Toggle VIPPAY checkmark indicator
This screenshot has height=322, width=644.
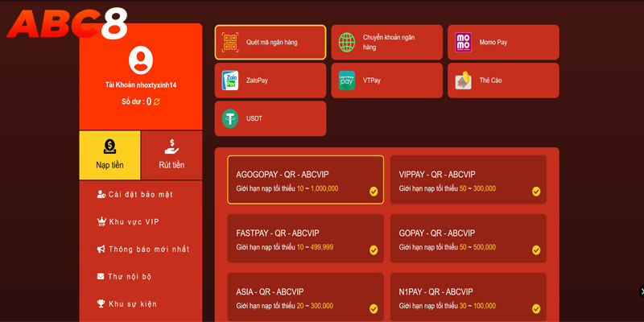pos(536,192)
